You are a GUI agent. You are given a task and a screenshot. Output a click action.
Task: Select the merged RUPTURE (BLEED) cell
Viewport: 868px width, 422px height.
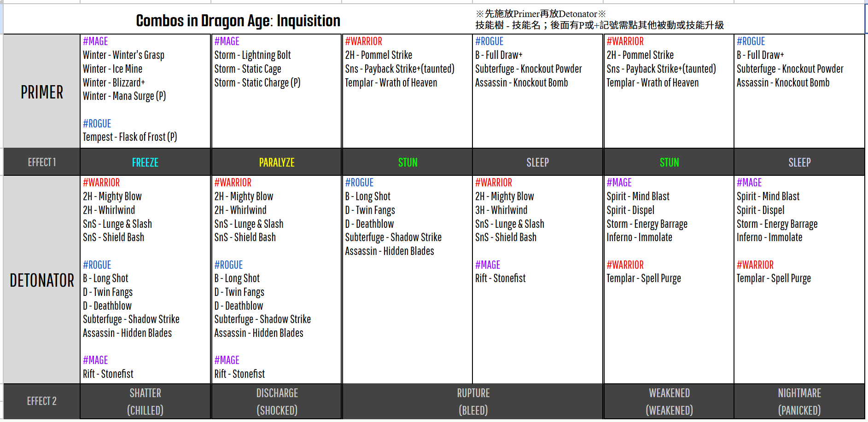(473, 401)
